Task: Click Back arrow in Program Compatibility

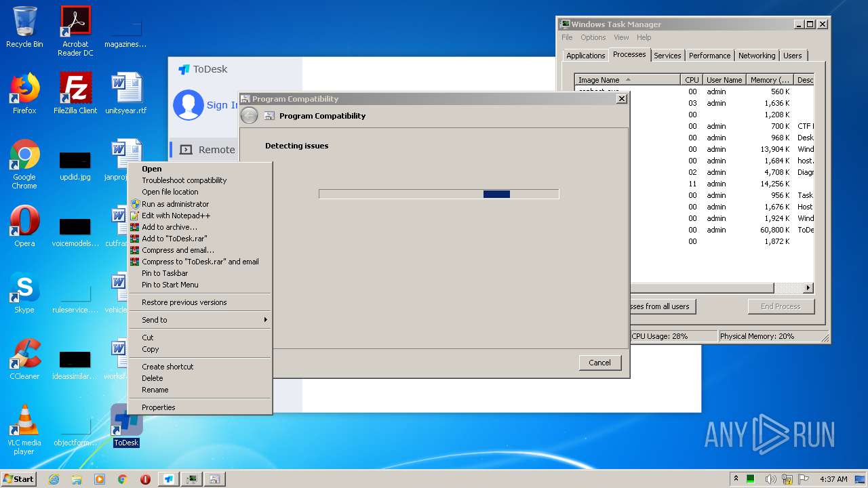Action: pyautogui.click(x=250, y=116)
